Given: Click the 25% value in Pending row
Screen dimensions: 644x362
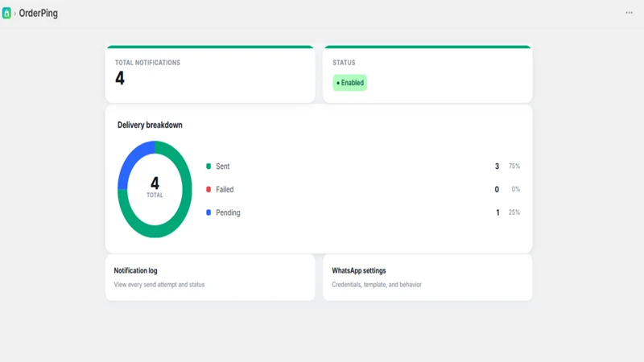Looking at the screenshot, I should [514, 212].
